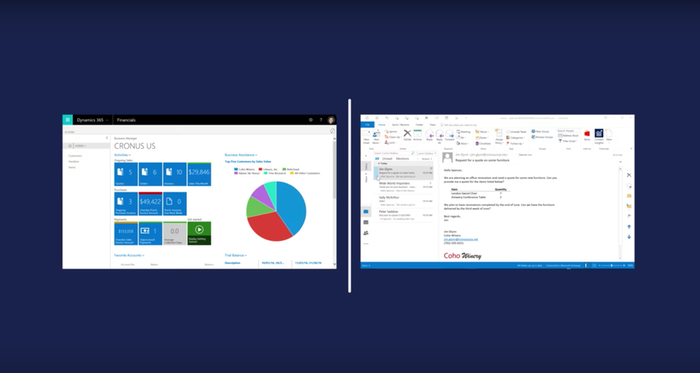Image resolution: width=700 pixels, height=373 pixels.
Task: Select the Unread filter tab
Action: pyautogui.click(x=387, y=159)
